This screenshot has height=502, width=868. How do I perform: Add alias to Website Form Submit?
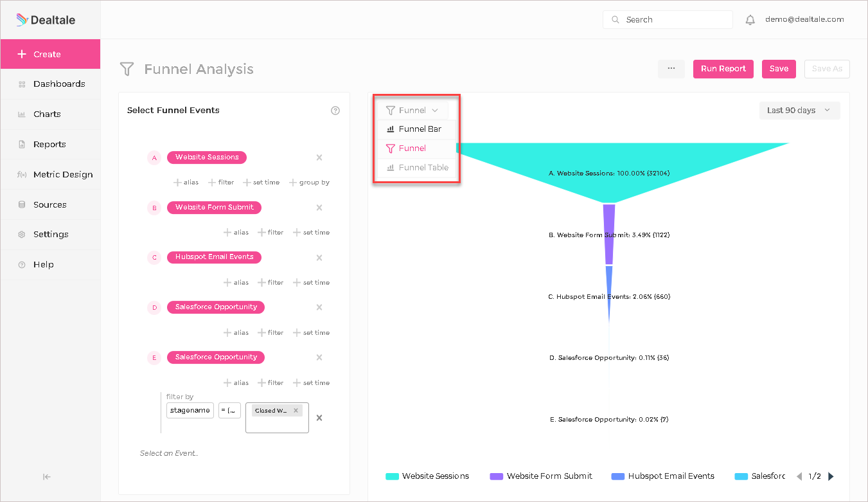[x=236, y=233]
